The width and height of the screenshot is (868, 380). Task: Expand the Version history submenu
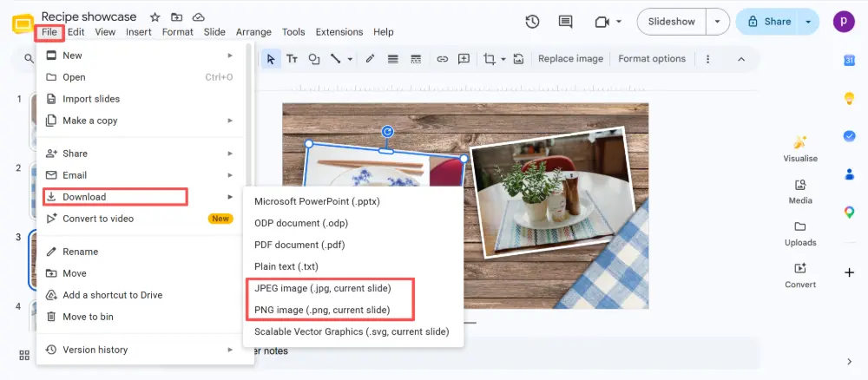[x=230, y=350]
